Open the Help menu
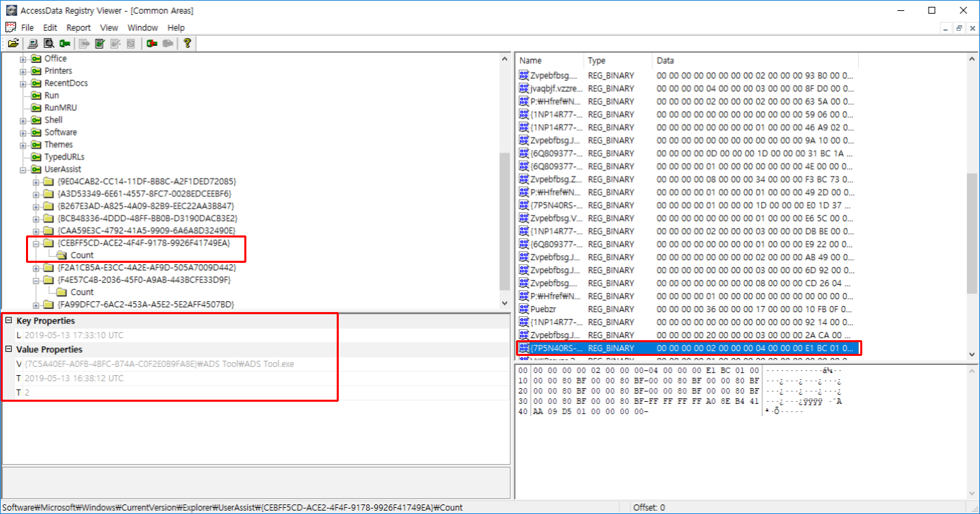The image size is (980, 514). (x=176, y=27)
